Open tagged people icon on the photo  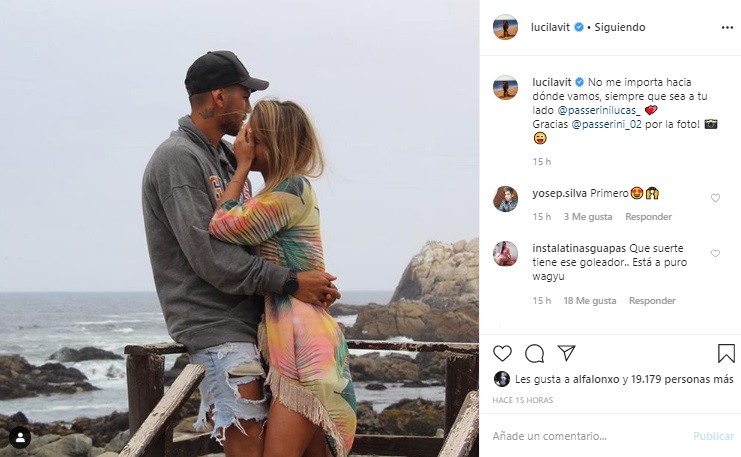(20, 437)
